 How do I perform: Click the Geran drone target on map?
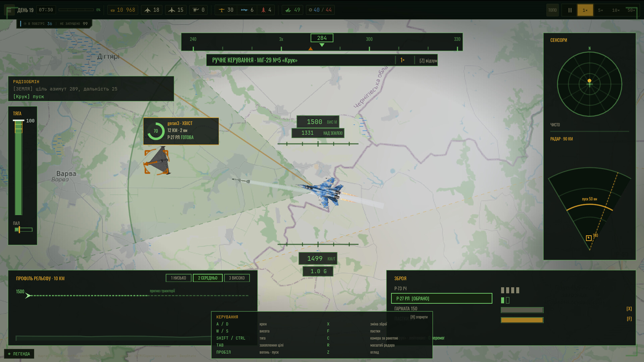coord(157,161)
